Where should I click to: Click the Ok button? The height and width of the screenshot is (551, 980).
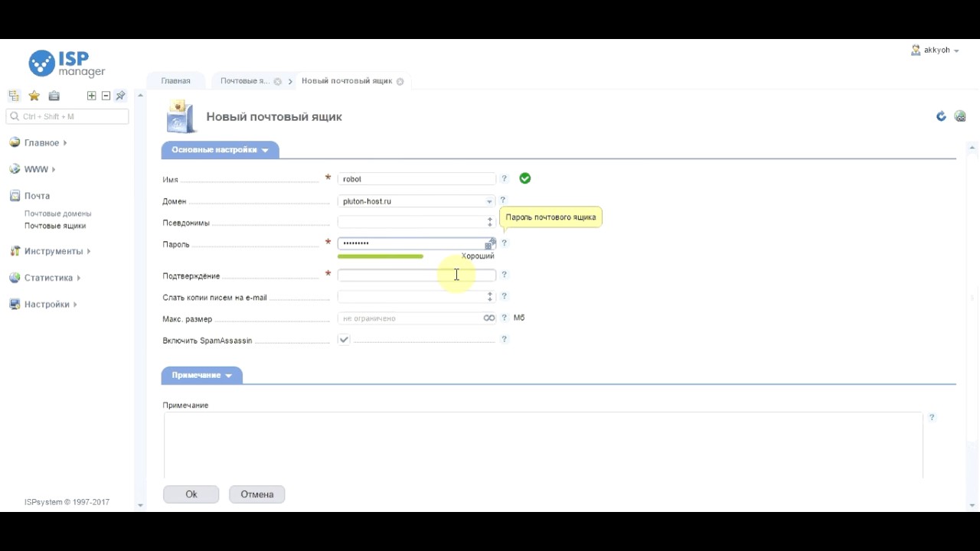click(x=191, y=494)
